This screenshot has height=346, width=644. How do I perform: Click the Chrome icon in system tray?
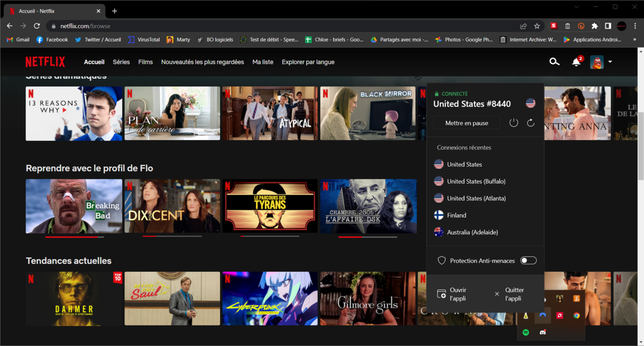[576, 315]
